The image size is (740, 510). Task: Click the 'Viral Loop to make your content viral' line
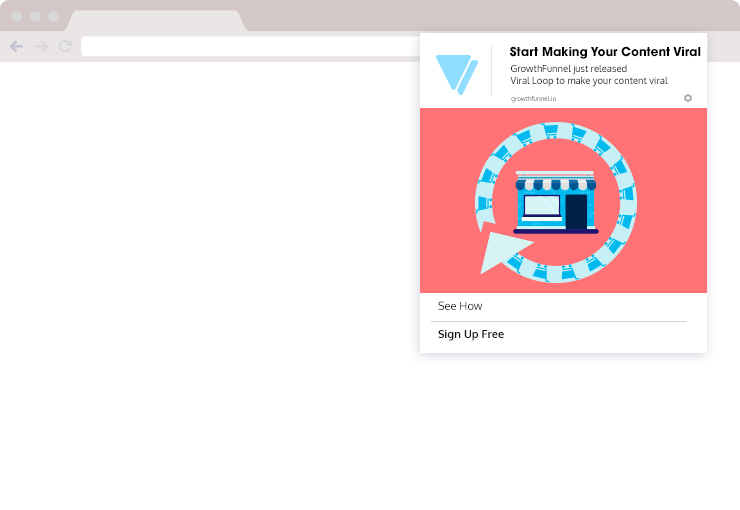click(x=588, y=81)
